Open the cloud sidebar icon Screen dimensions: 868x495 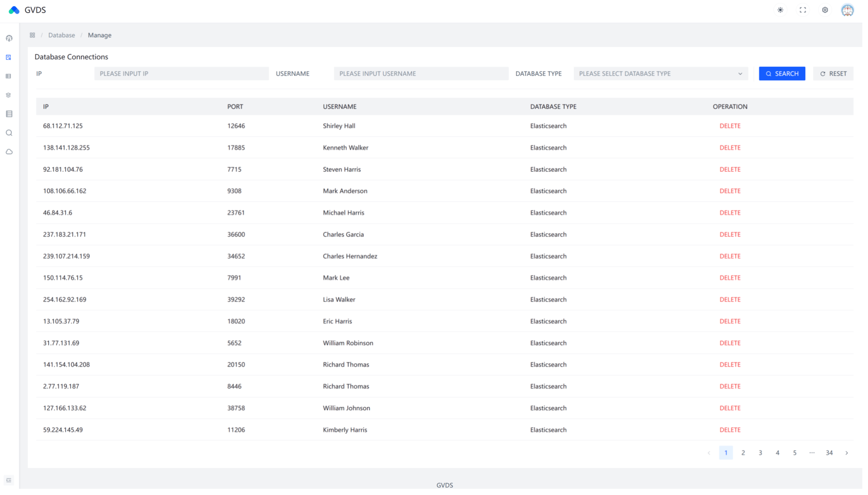coord(9,152)
